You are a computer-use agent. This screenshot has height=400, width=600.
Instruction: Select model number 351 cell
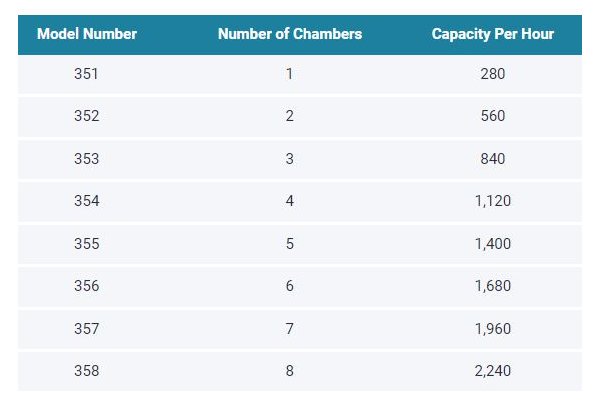pyautogui.click(x=87, y=74)
